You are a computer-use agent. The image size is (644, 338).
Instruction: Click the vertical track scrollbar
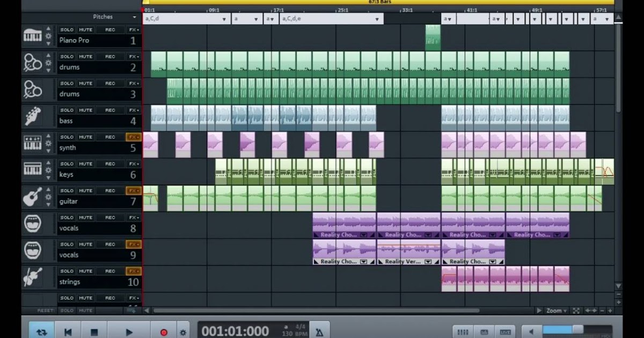pyautogui.click(x=618, y=69)
